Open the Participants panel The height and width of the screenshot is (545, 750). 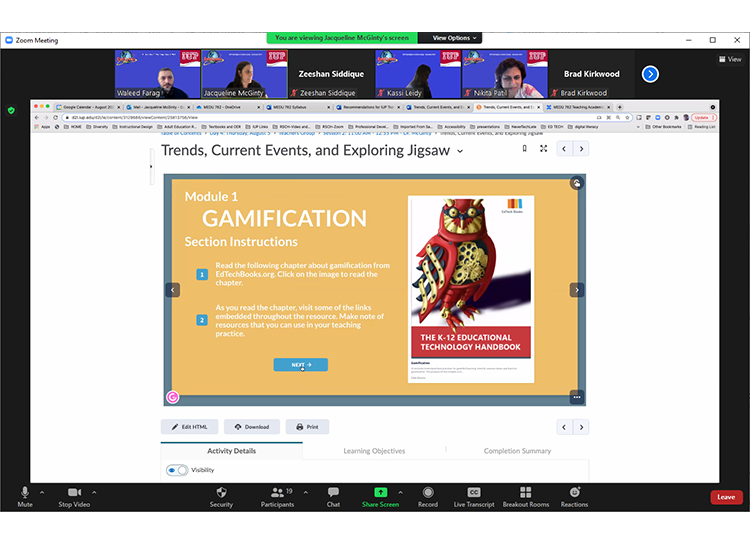point(277,497)
